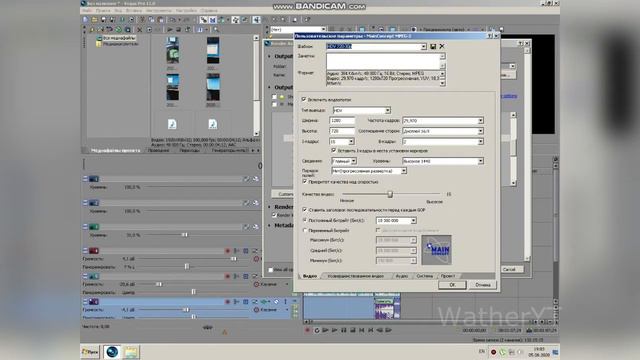Viewport: 640px width, 360px height.
Task: Toggle sequence header before every GOP checkbox
Action: pos(304,209)
